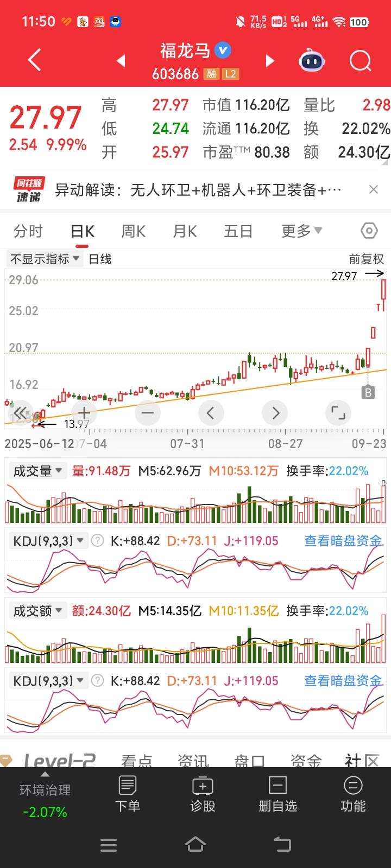Tap the battery indicator in status bar

(x=358, y=22)
